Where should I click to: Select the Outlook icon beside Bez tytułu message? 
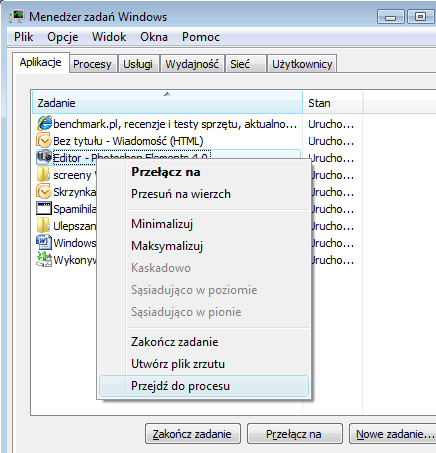pyautogui.click(x=44, y=140)
